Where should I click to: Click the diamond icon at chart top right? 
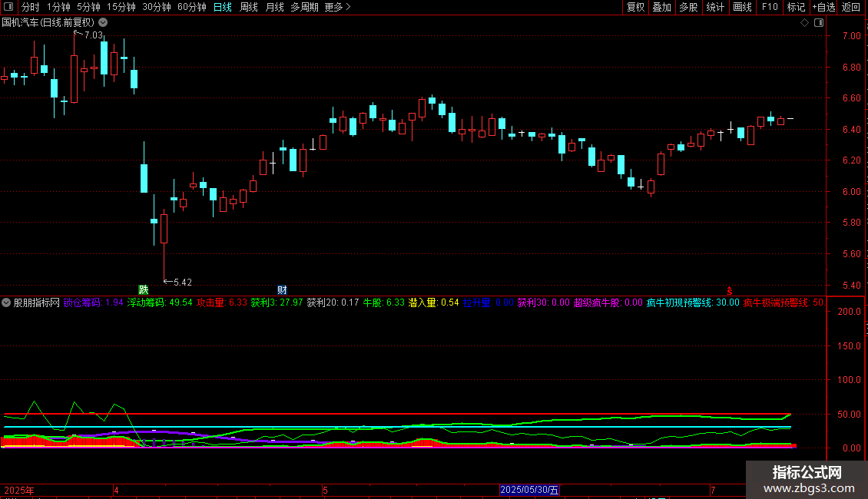pos(805,23)
